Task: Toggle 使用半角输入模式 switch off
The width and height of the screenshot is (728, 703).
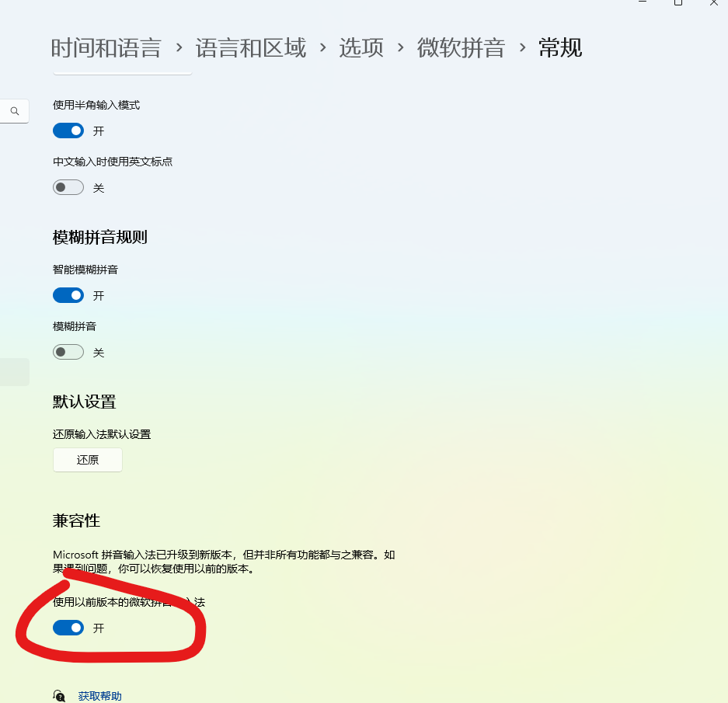Action: (68, 131)
